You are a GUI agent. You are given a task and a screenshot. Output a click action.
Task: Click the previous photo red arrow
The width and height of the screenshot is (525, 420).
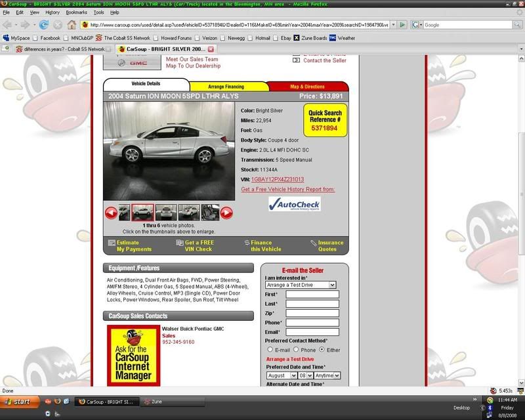pyautogui.click(x=111, y=213)
